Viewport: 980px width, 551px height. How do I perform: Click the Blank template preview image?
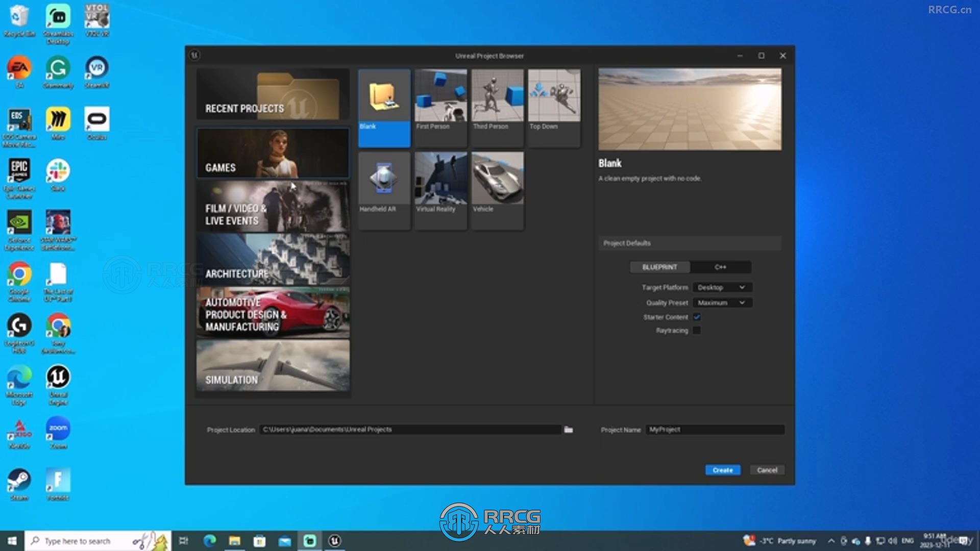(690, 109)
